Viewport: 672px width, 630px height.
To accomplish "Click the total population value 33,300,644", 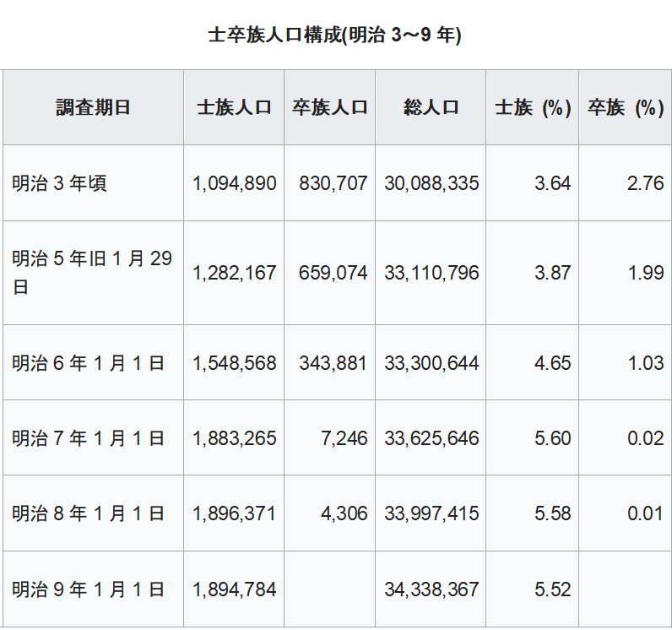I will coord(431,363).
